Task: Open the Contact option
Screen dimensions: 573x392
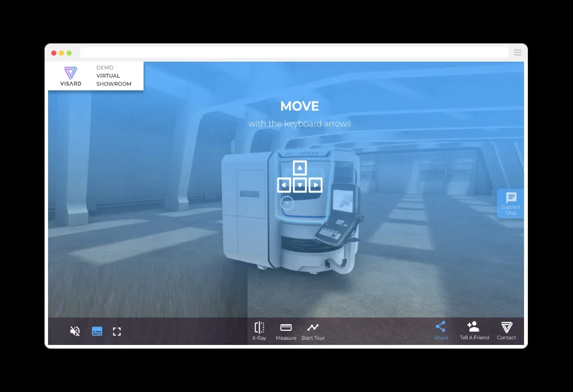Action: pyautogui.click(x=507, y=331)
